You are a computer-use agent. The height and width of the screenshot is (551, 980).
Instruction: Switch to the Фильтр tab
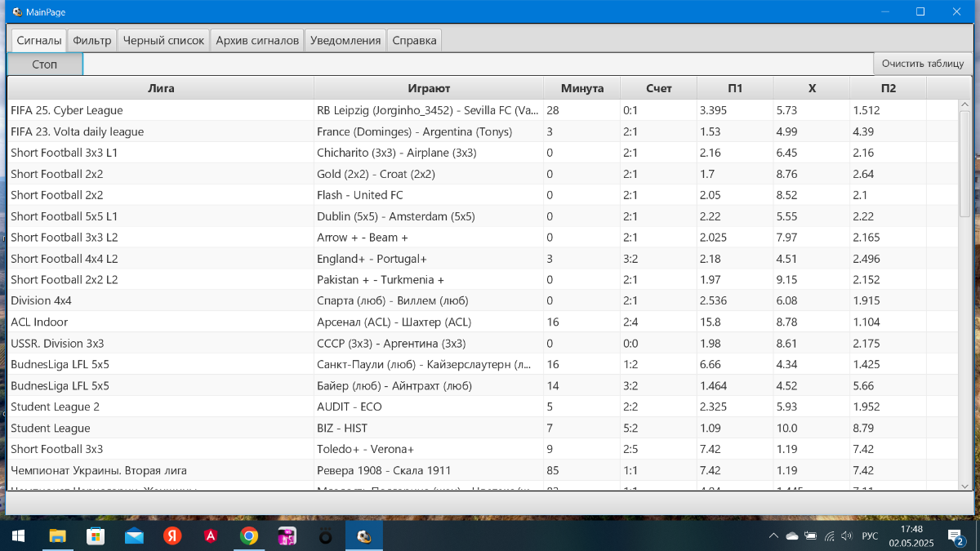(x=92, y=40)
